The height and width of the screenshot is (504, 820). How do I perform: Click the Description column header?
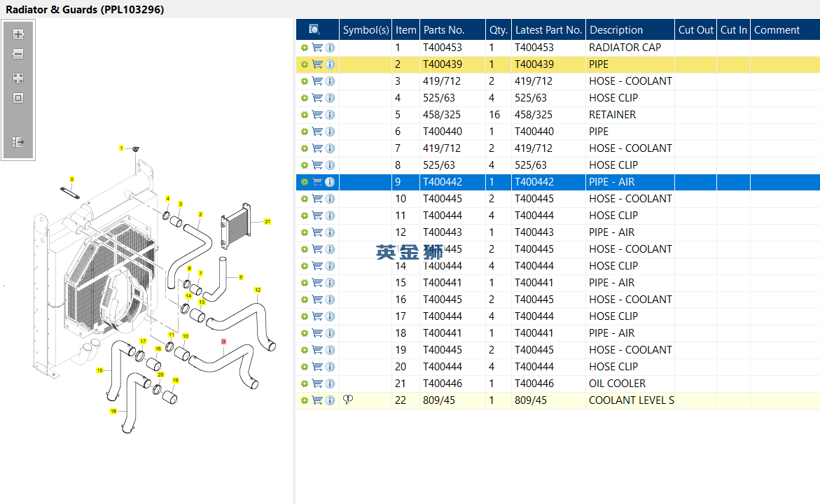tap(630, 30)
